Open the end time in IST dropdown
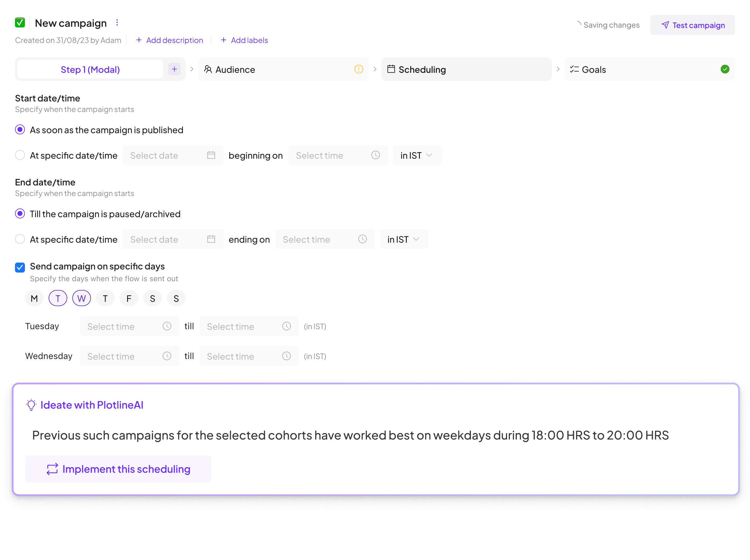This screenshot has width=750, height=560. pos(403,239)
